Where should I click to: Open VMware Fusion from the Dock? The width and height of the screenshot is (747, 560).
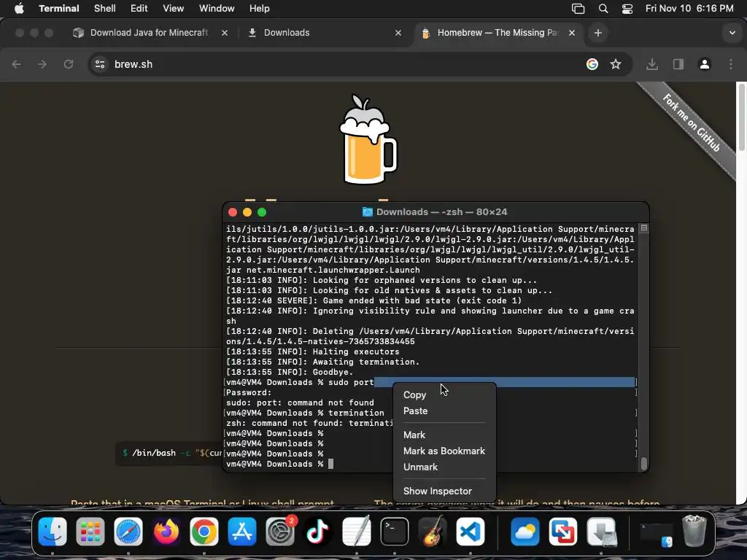563,532
